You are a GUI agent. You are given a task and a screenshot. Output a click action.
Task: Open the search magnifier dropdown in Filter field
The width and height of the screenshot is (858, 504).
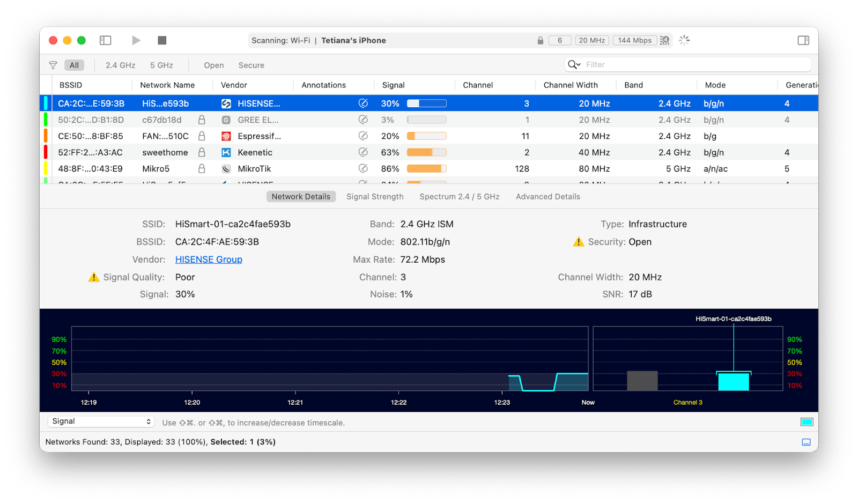(574, 65)
